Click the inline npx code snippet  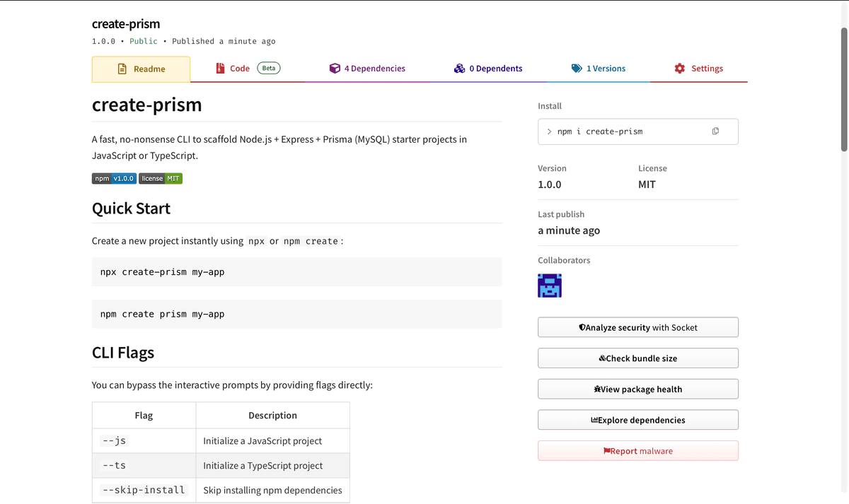click(x=256, y=241)
